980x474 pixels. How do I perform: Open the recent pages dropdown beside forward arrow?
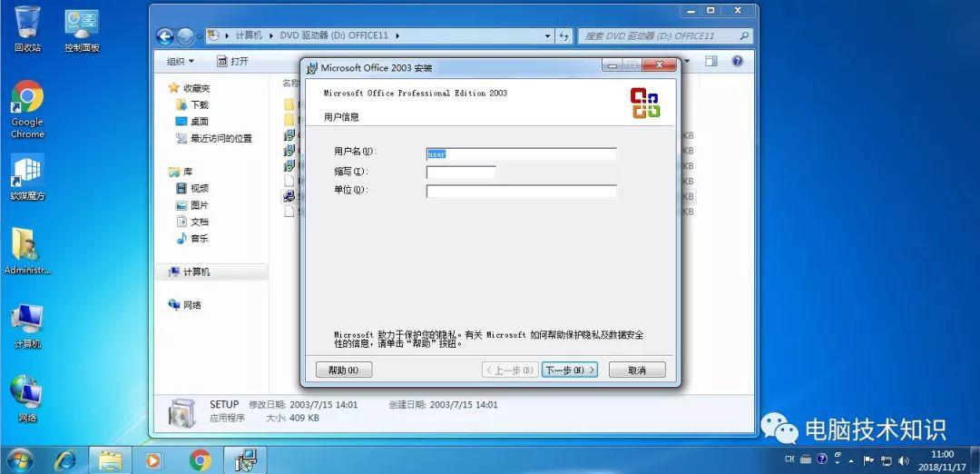coord(200,36)
